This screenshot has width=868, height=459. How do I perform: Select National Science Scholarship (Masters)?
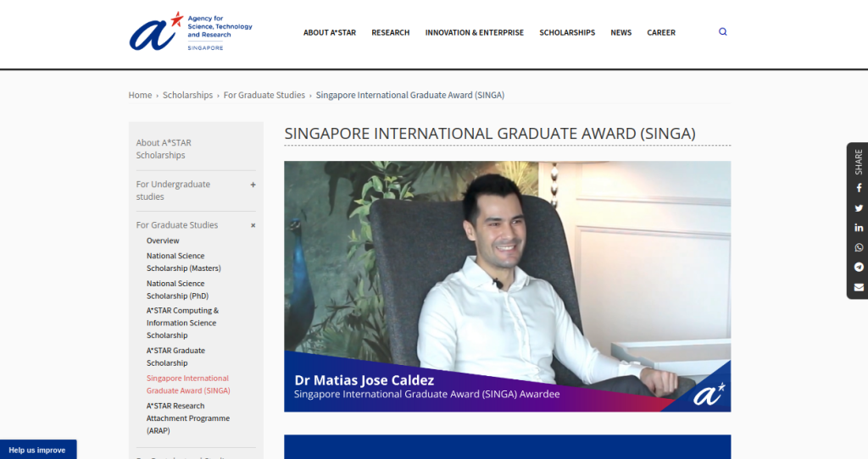184,263
